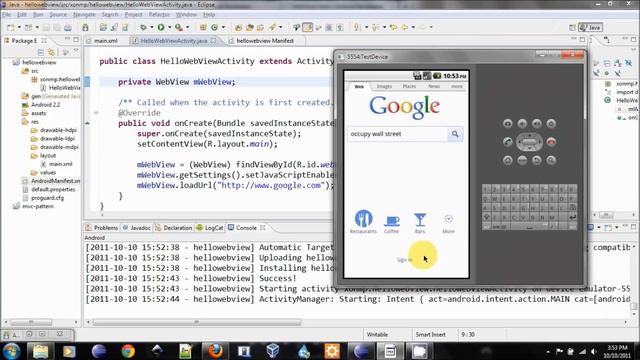
Task: Open Chrome from the taskbar
Action: pos(128,351)
